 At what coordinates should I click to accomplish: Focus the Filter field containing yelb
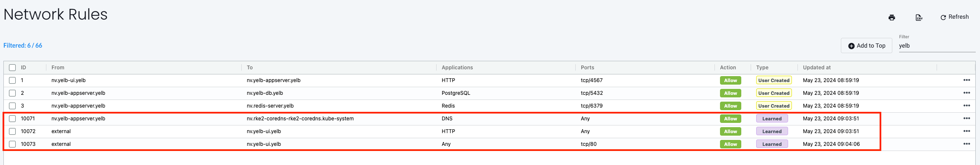pos(937,46)
